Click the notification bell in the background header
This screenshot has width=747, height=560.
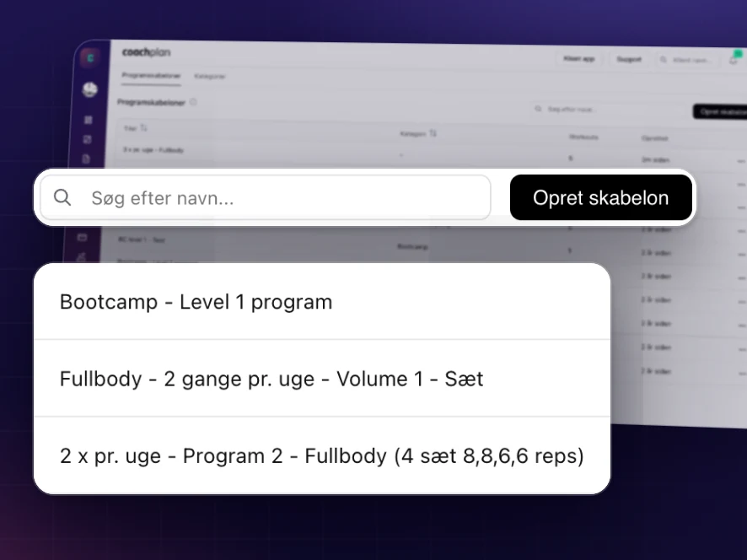click(734, 60)
